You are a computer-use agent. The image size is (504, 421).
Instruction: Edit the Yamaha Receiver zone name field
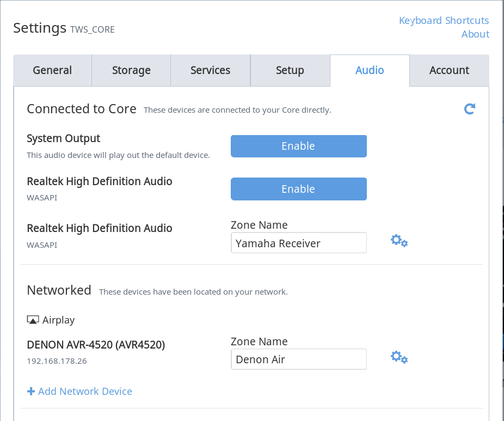(299, 243)
